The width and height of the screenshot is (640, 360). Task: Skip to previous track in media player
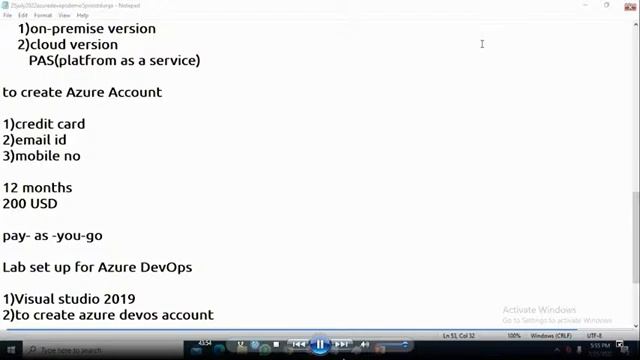tap(299, 344)
